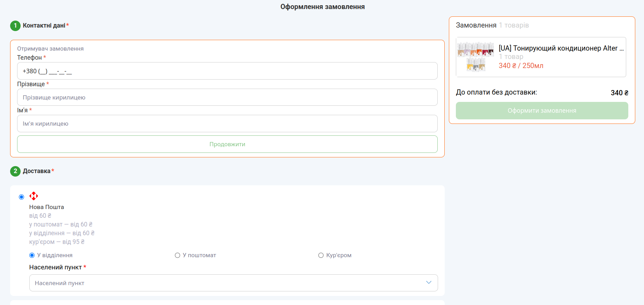Click the Контактні дані section heading
Image resolution: width=644 pixels, height=305 pixels.
(x=44, y=25)
